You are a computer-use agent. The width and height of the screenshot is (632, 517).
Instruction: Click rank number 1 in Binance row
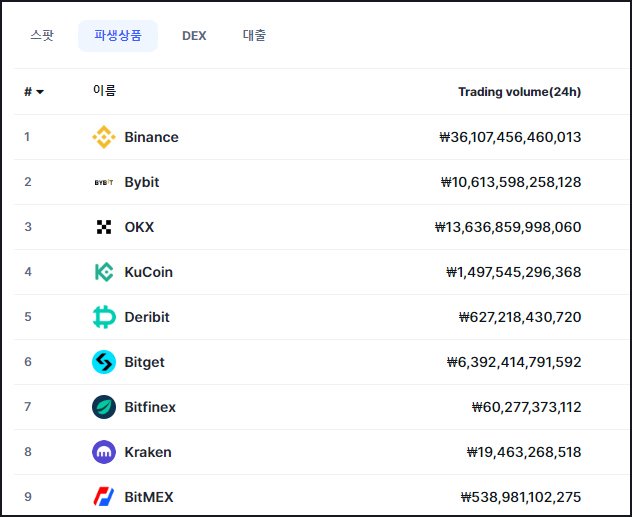point(27,137)
